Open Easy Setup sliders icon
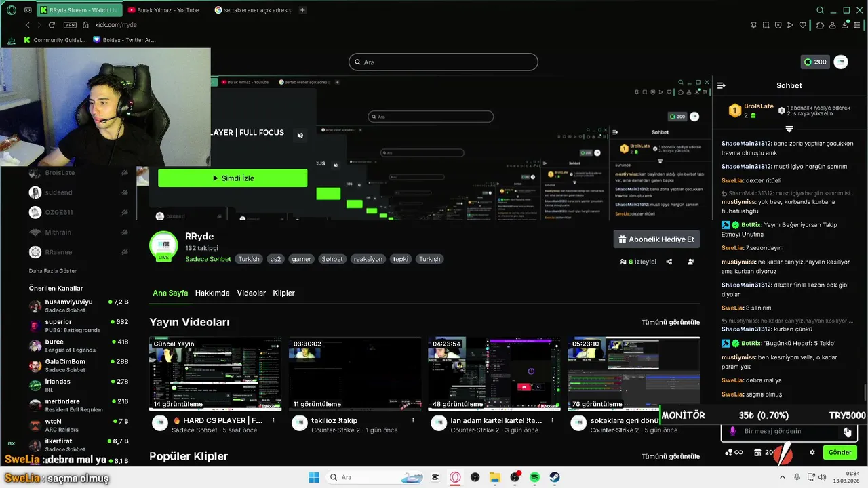The height and width of the screenshot is (488, 868). (x=858, y=25)
